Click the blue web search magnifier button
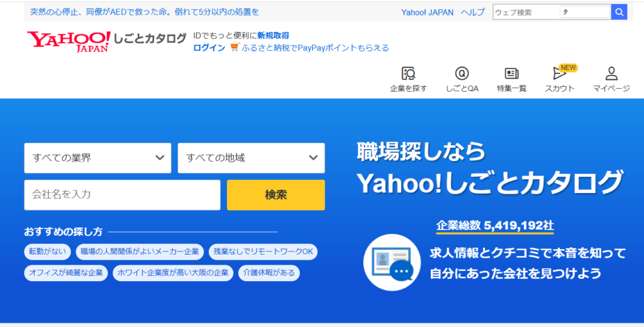644x327 pixels. 619,12
